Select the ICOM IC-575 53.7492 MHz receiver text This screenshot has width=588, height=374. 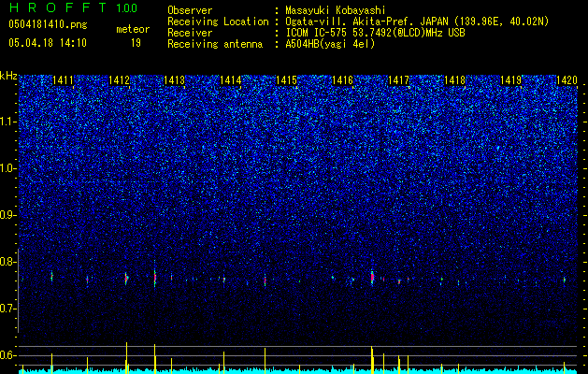[375, 33]
